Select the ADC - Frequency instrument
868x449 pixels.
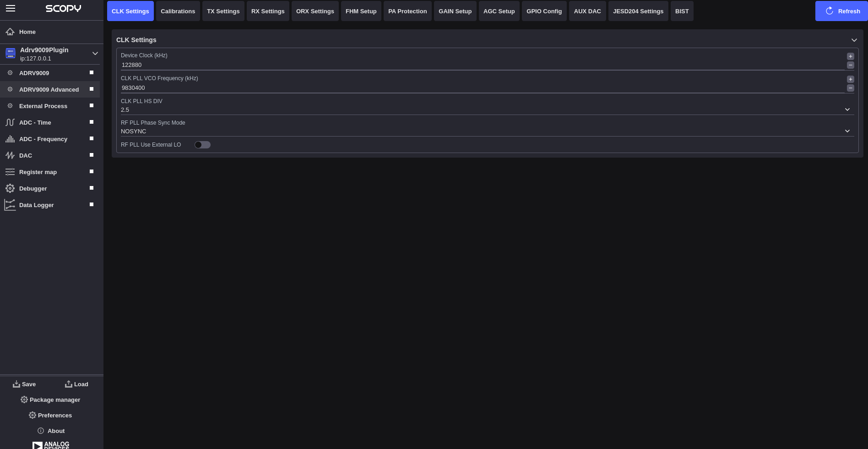point(43,139)
